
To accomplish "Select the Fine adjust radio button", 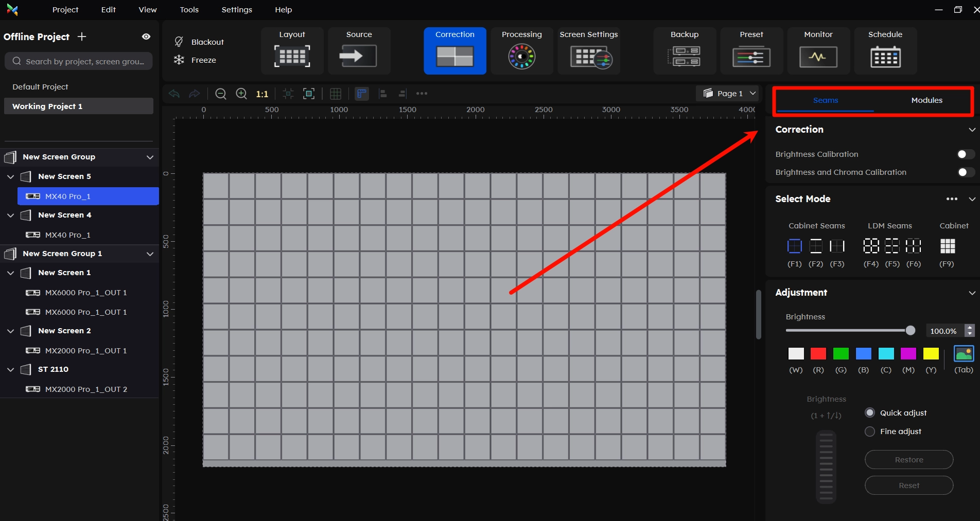I will click(x=870, y=432).
